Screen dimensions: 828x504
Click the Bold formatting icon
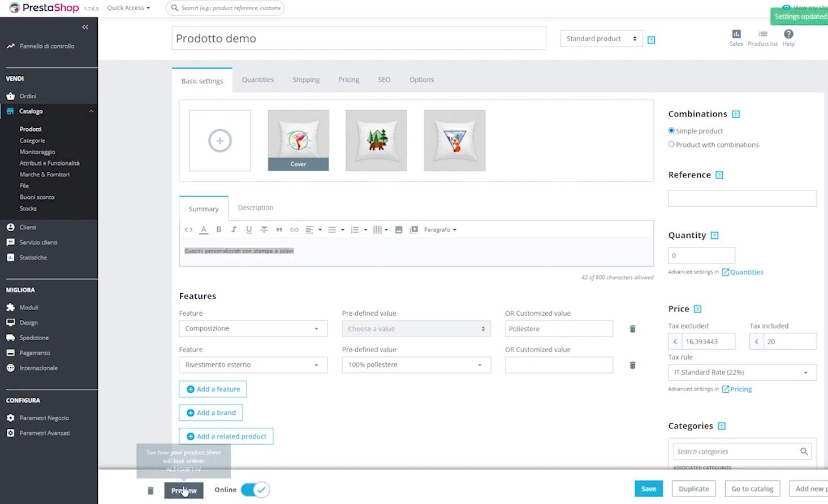219,229
